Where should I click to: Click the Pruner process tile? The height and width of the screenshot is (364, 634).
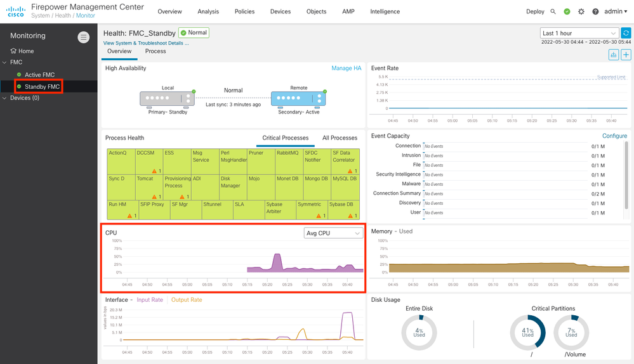pyautogui.click(x=261, y=162)
